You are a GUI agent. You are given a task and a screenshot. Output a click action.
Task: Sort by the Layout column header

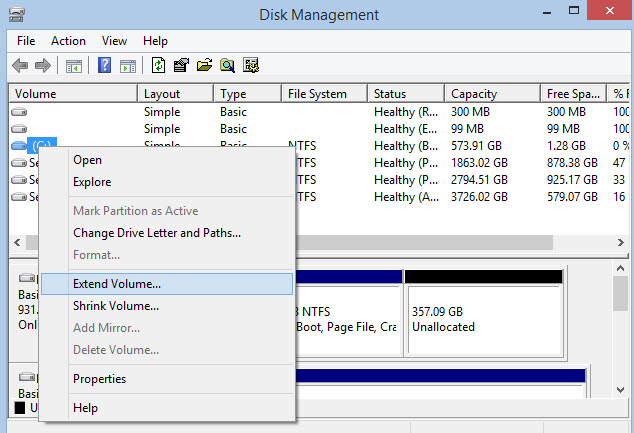pos(175,94)
